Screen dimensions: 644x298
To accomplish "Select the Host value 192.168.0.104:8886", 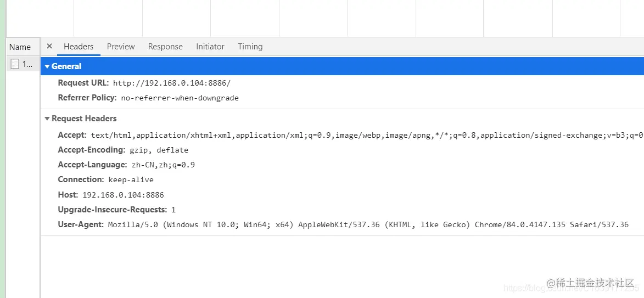I will click(123, 195).
